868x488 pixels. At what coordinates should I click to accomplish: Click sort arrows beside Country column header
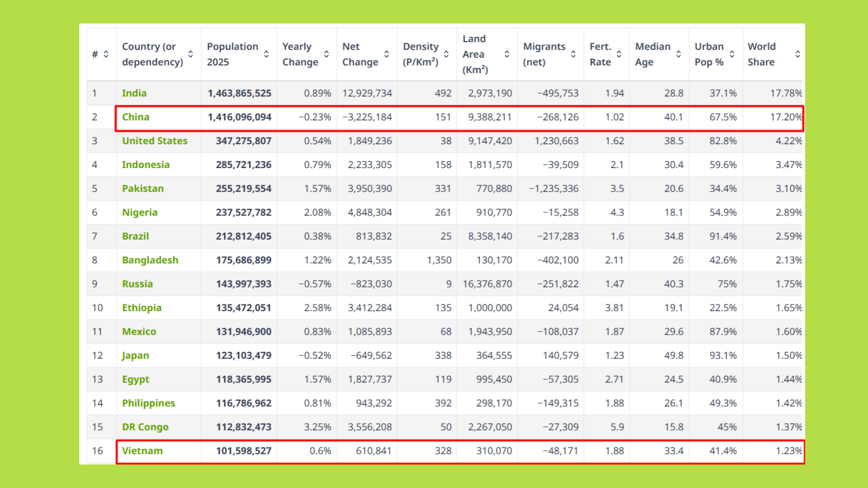[x=191, y=54]
